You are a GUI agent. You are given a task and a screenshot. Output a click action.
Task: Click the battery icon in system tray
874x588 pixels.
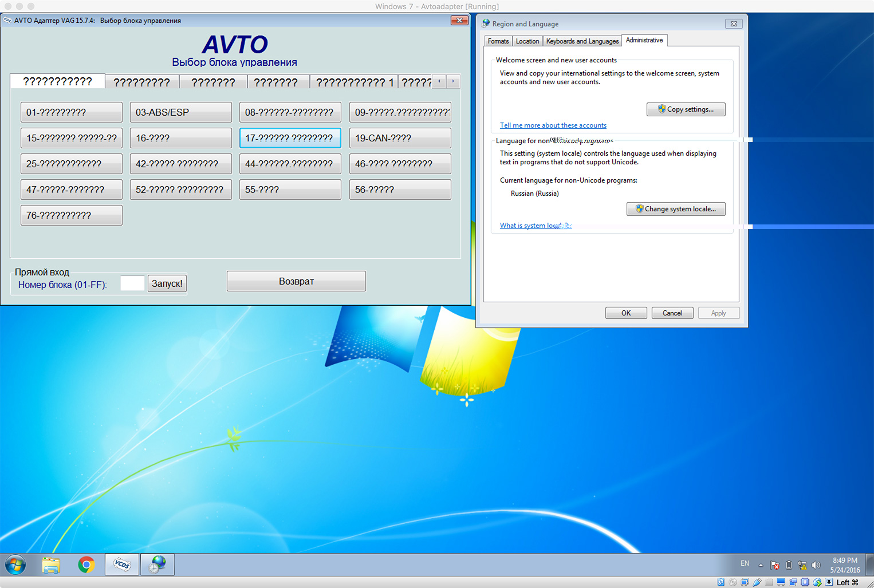(x=789, y=565)
